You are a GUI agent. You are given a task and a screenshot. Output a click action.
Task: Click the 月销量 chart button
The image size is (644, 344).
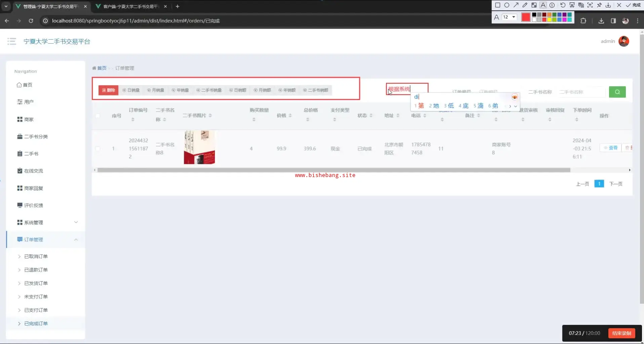156,90
